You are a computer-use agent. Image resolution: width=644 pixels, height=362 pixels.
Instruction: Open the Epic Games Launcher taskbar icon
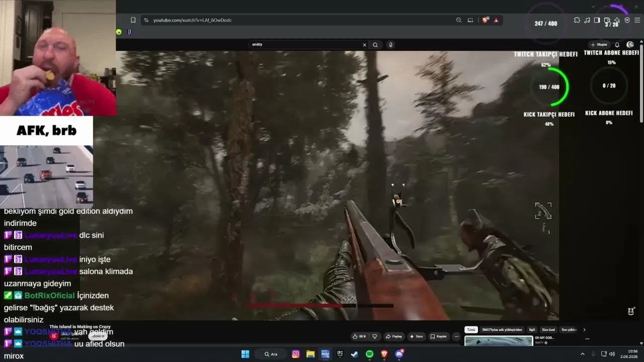(340, 354)
